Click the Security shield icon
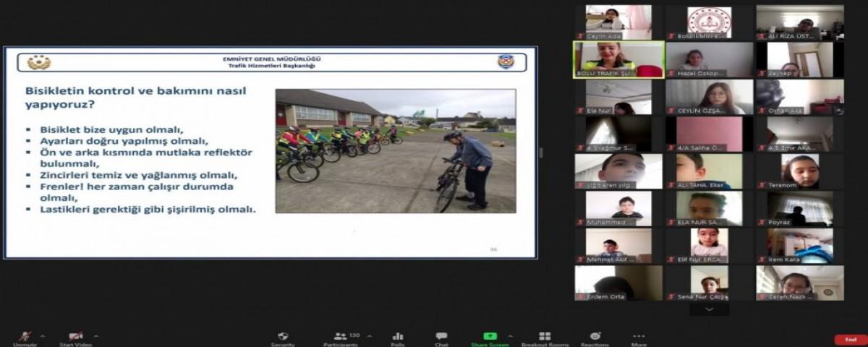Image resolution: width=868 pixels, height=347 pixels. [x=282, y=336]
